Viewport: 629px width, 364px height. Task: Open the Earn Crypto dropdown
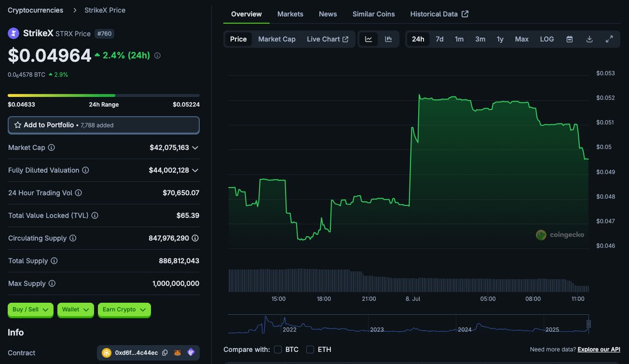(x=124, y=310)
